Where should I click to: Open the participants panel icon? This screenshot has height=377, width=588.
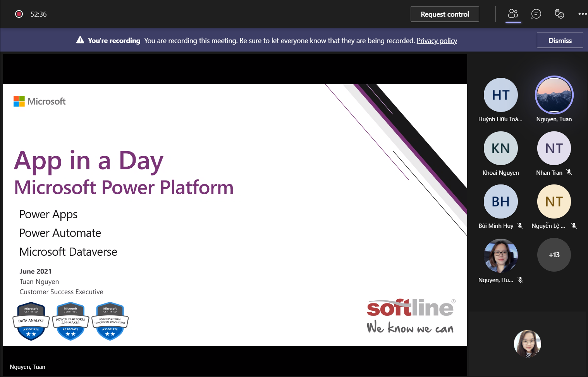513,14
